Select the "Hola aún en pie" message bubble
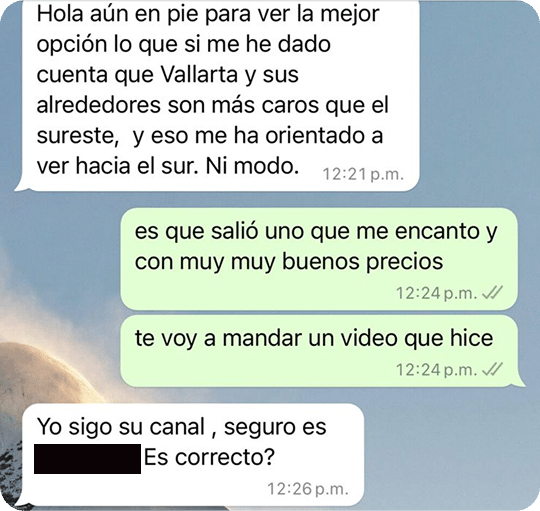Viewport: 540px width, 511px height. (x=217, y=96)
